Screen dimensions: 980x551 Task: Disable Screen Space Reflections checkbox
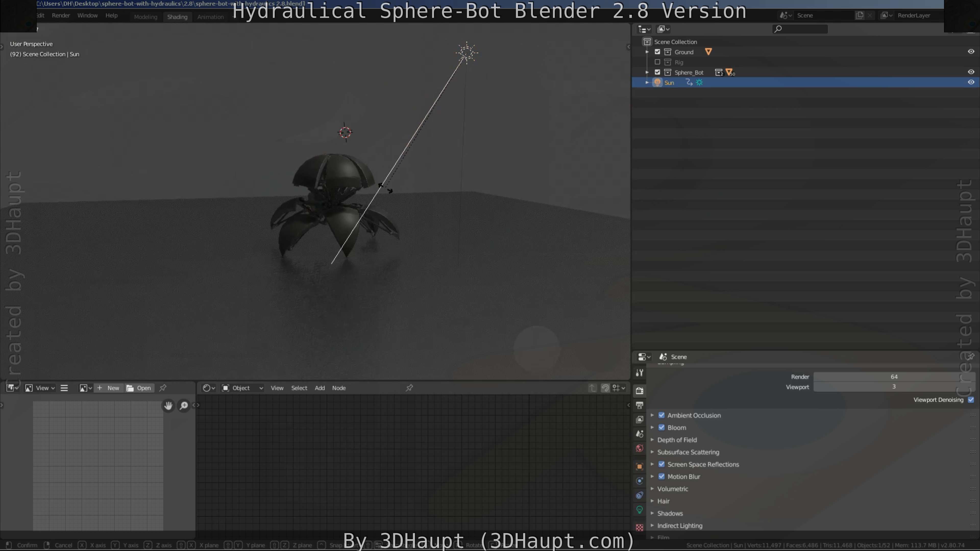tap(661, 464)
